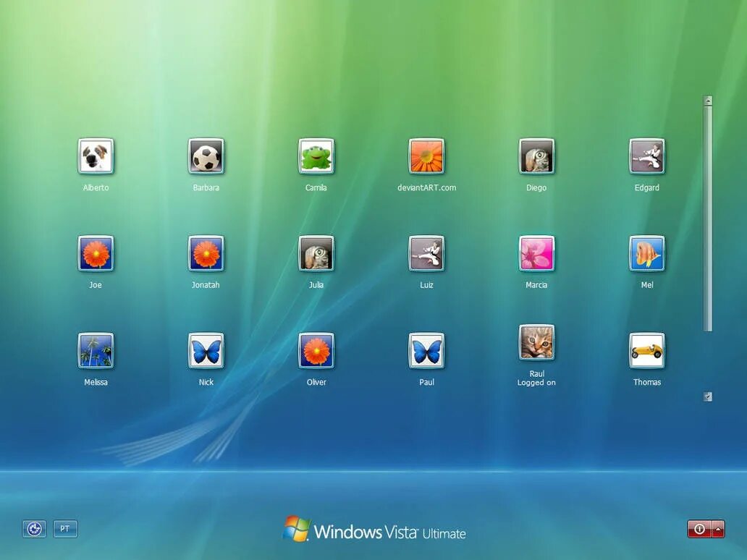Click Paul's blue butterfly account picture

point(426,350)
